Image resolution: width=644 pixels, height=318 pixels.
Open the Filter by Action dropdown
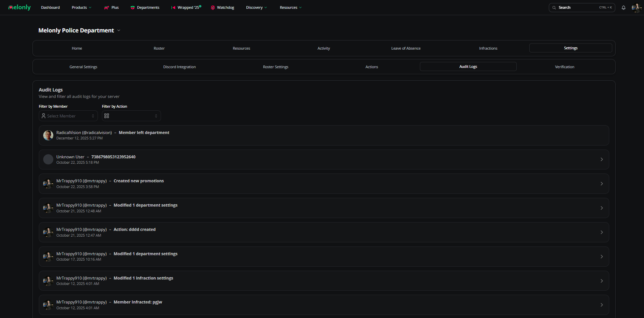(x=131, y=116)
